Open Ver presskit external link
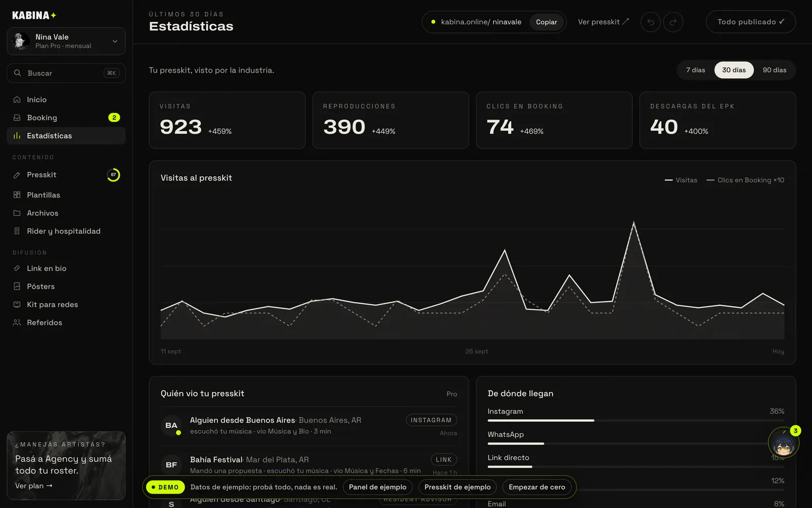The height and width of the screenshot is (508, 812). click(603, 22)
